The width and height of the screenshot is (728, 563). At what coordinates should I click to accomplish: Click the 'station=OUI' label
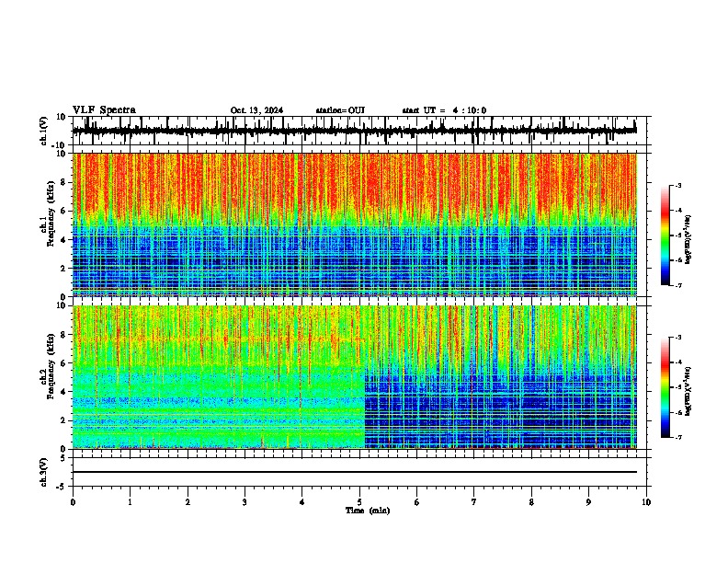pyautogui.click(x=340, y=110)
